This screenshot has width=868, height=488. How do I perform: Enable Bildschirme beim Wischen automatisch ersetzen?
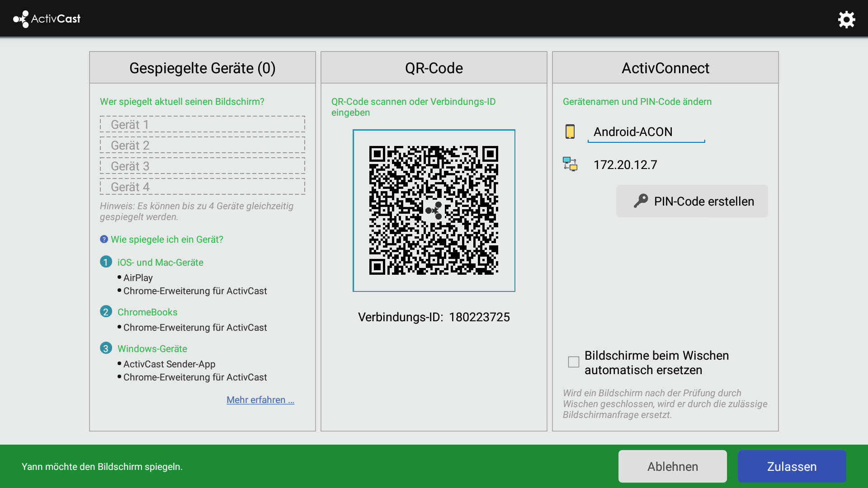[573, 362]
